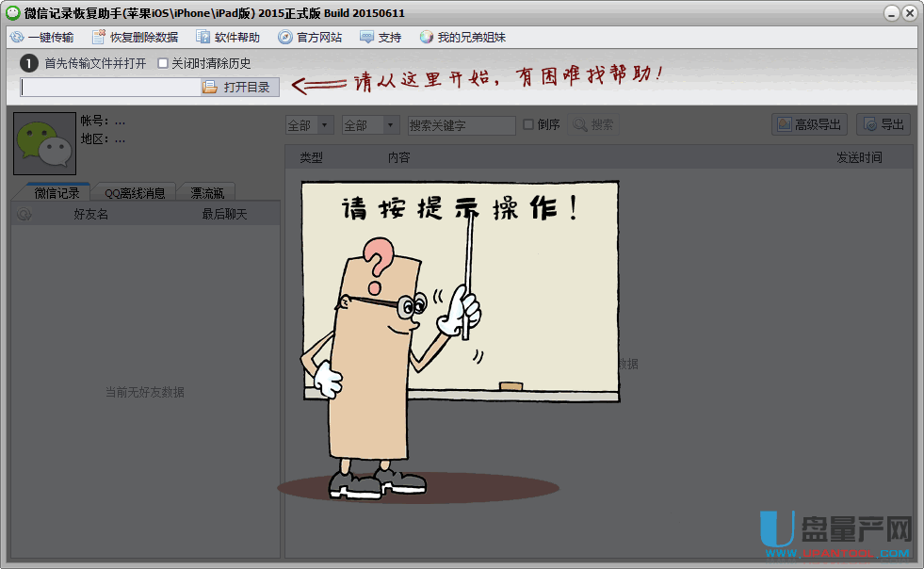Click the 一键传输 toolbar icon
This screenshot has width=924, height=569.
pos(17,38)
